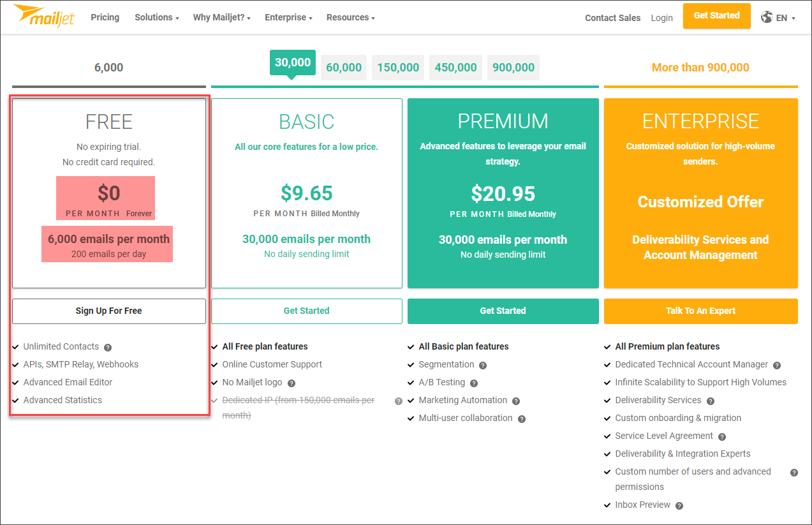Open the Why Mailjet? dropdown
Screen dimensions: 812x525
(x=222, y=17)
